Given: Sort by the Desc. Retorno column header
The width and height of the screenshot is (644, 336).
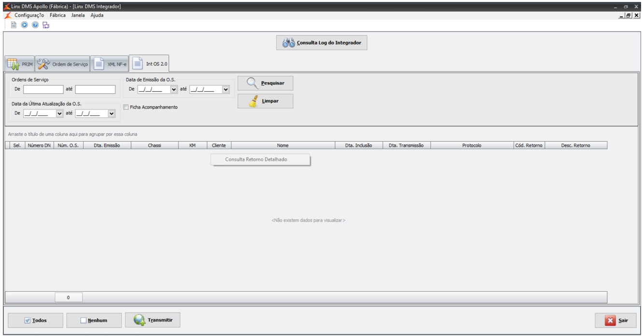Looking at the screenshot, I should click(x=576, y=145).
